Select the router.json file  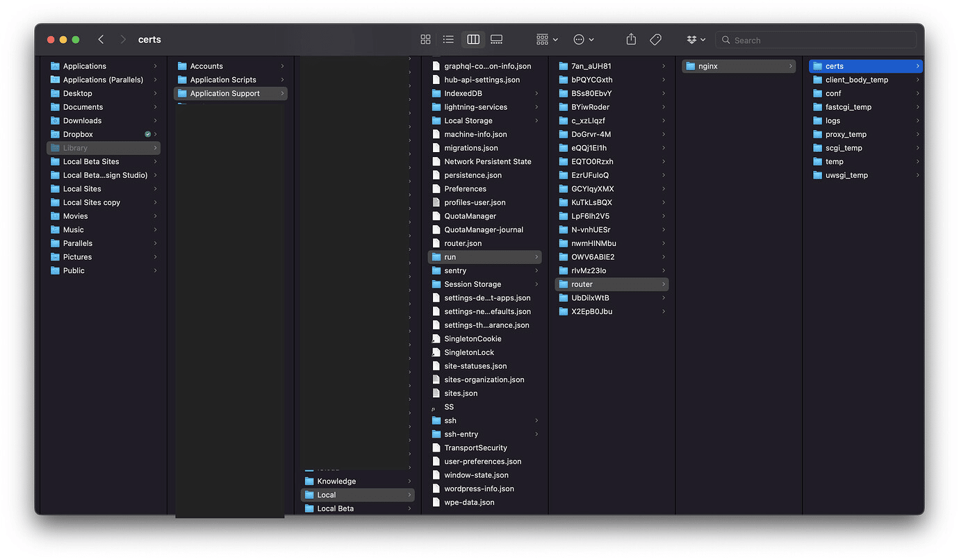click(484, 243)
